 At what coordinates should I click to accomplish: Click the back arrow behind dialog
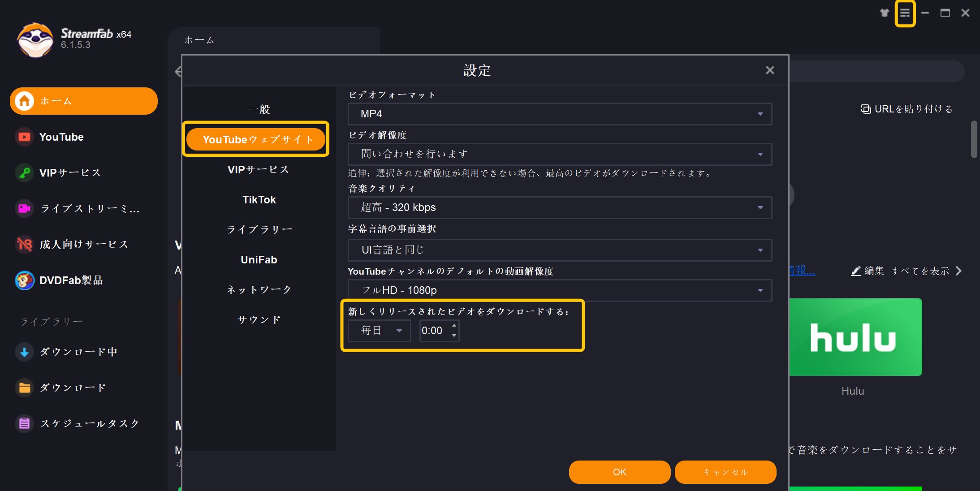point(178,71)
